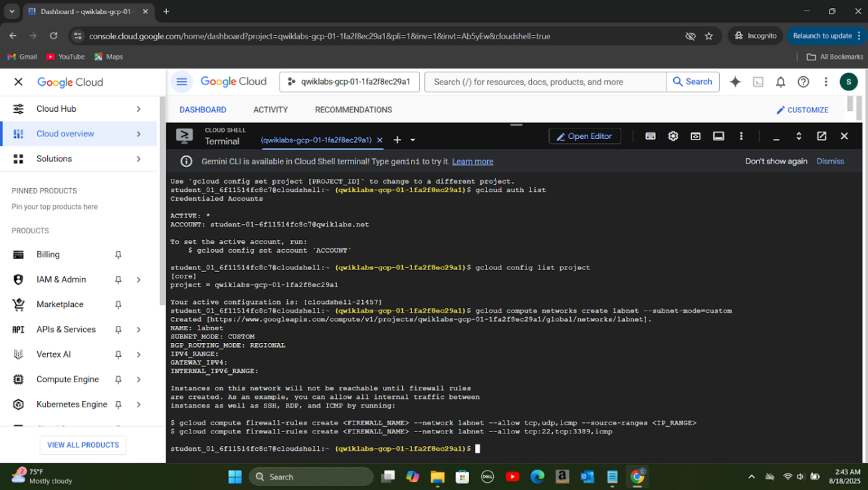868x490 pixels.
Task: Toggle the Cloud Shell on-screen keyboard icon
Action: tap(650, 136)
